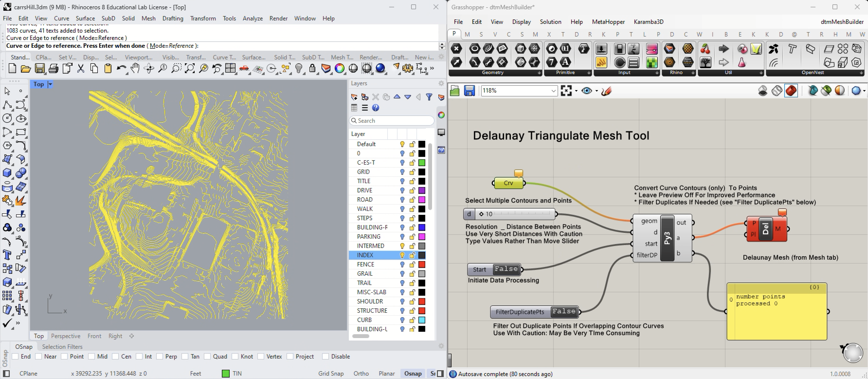Click the Grasshopper Save file icon
This screenshot has width=868, height=379.
[469, 90]
